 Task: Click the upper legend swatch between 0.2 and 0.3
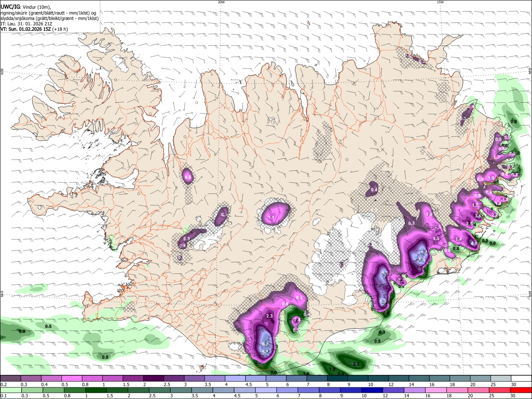(x=11, y=378)
